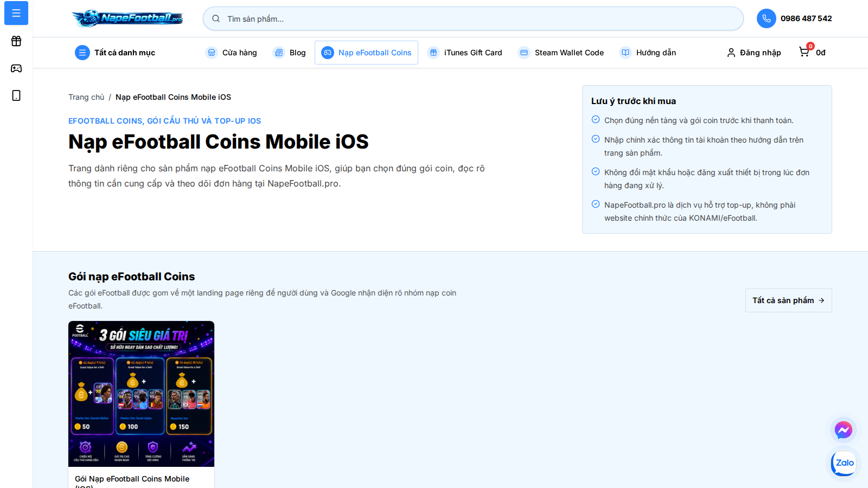Click the Gói nạp eFootball Coins heading
The width and height of the screenshot is (868, 488).
tap(131, 277)
